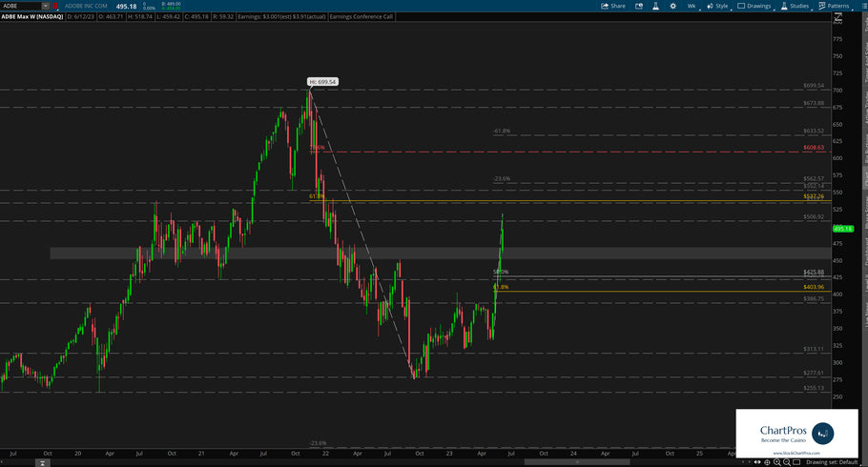Click the red symbol link clip icon
Screen dimensions: 868x467
(54, 6)
